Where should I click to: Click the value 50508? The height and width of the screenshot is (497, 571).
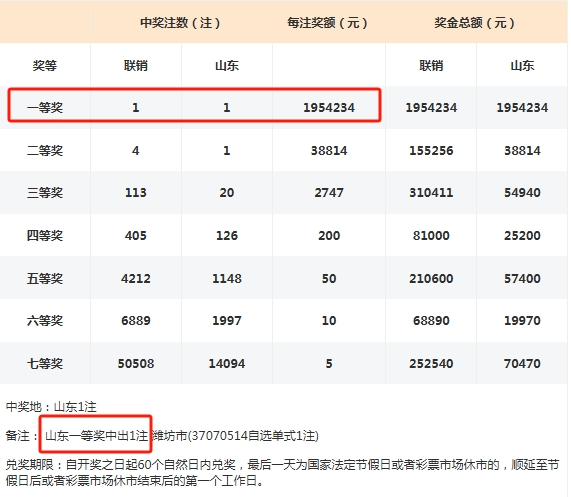pyautogui.click(x=136, y=363)
